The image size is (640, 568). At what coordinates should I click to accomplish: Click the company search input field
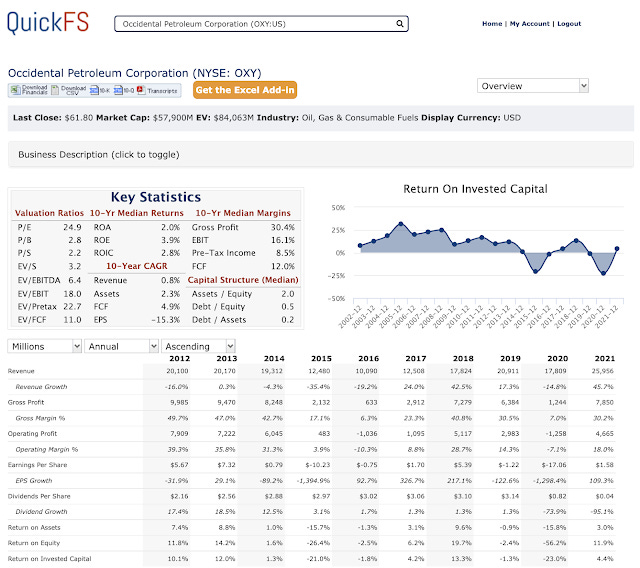point(261,24)
